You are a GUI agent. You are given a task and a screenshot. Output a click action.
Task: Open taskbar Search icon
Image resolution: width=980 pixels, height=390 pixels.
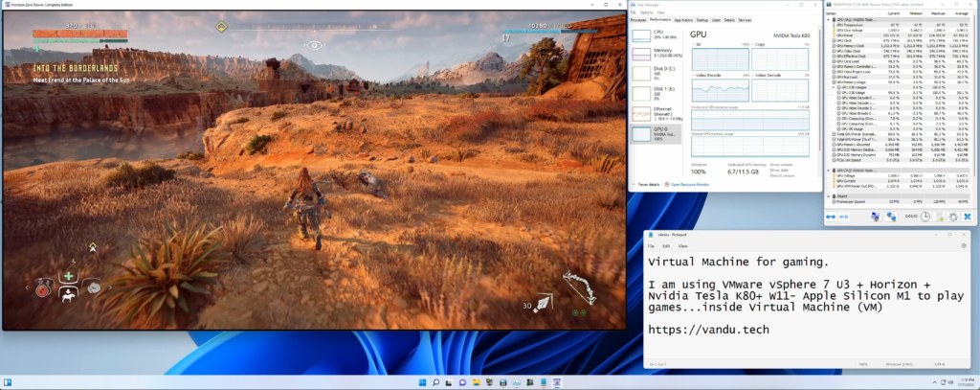[x=435, y=382]
